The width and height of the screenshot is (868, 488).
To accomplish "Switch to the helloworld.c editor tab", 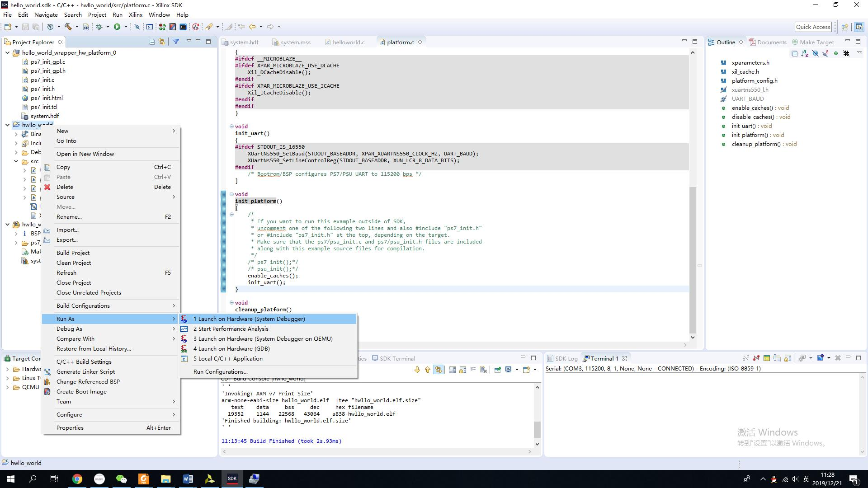I will (345, 42).
